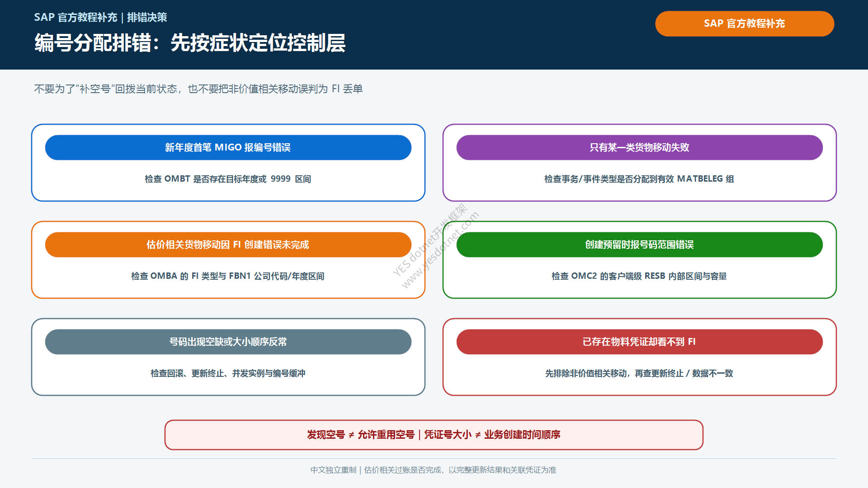Select the purple 只有某一类货物移动失败 pill
The width and height of the screenshot is (868, 488).
(640, 147)
